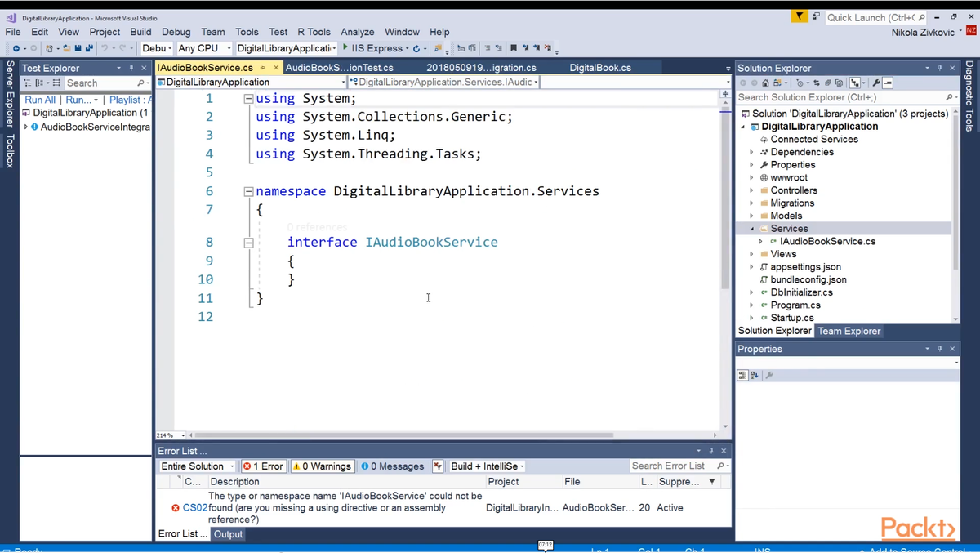Expand the AudioBookServiceIntegra test node
The height and width of the screenshot is (553, 980).
(26, 127)
